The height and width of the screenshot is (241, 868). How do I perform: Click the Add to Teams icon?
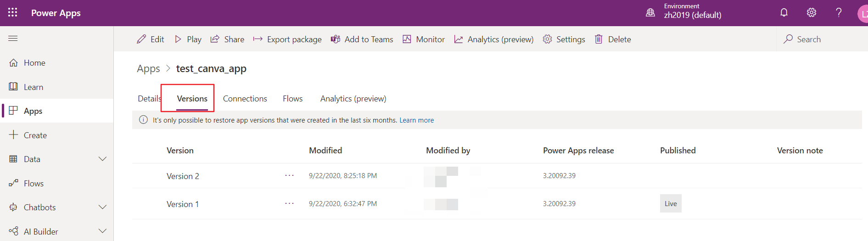point(336,39)
